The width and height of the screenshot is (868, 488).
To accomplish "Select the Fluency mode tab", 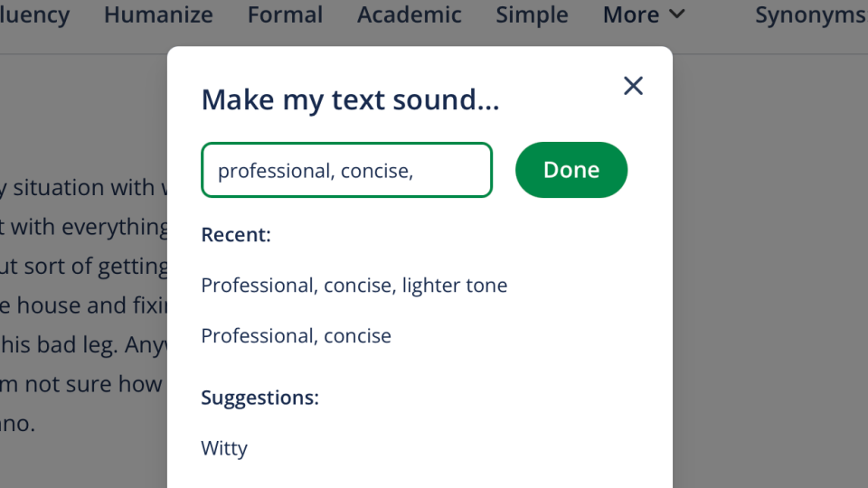I will coord(34,15).
